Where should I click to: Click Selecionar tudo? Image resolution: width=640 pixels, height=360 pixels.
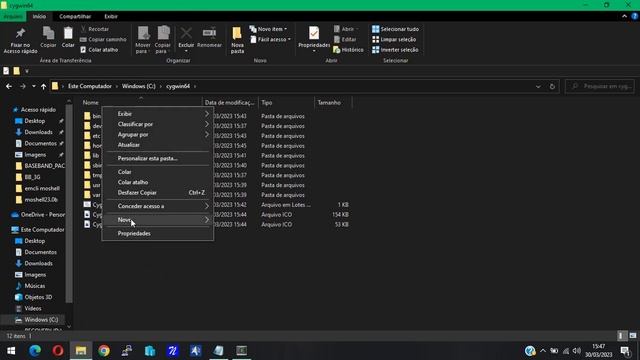(x=395, y=29)
